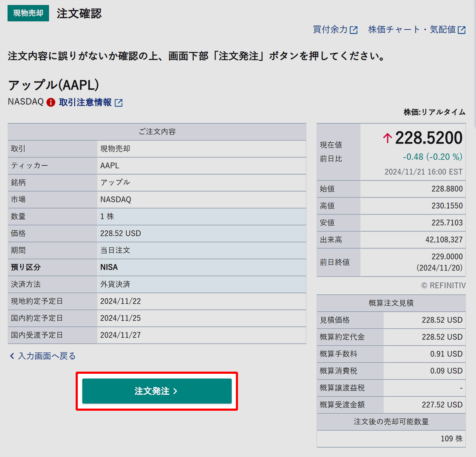Click the 2024/11/21 16:00 EST timestamp
The height and width of the screenshot is (457, 476).
423,172
